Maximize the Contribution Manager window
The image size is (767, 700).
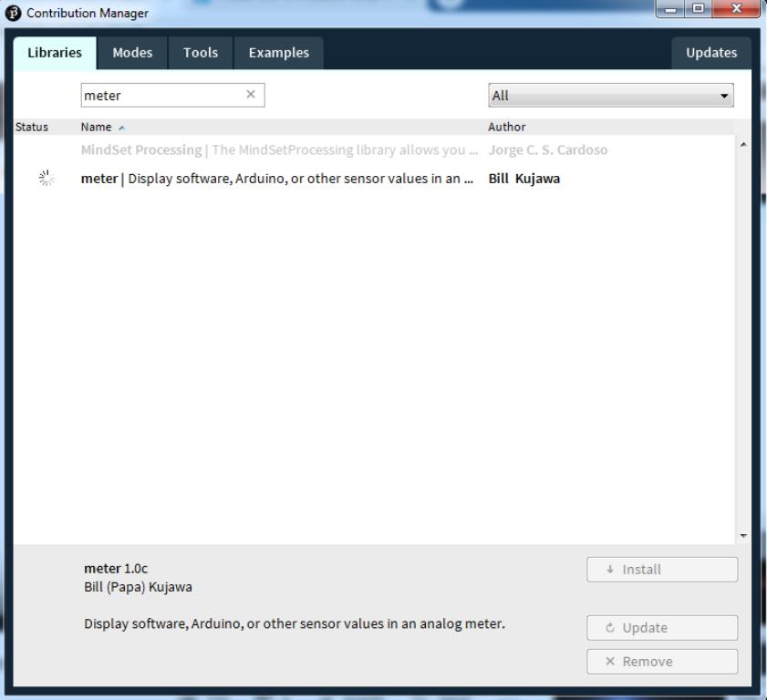[x=698, y=9]
